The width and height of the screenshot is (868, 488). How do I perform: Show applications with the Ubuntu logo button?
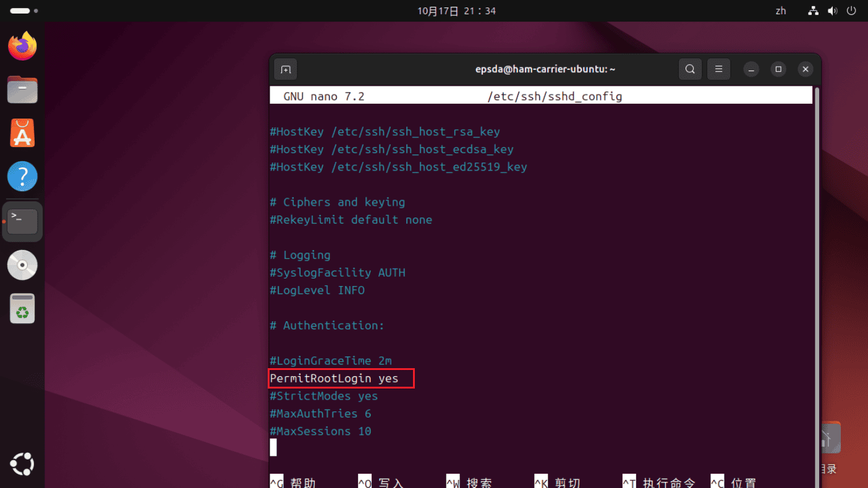22,465
